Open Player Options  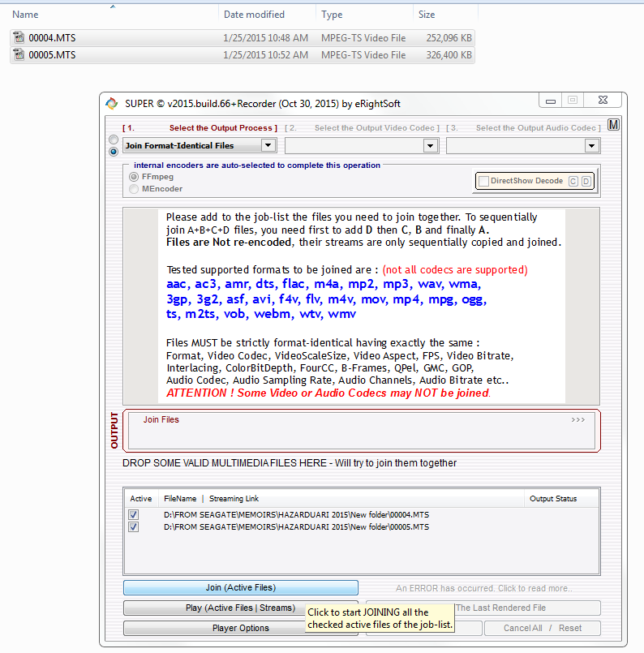240,628
